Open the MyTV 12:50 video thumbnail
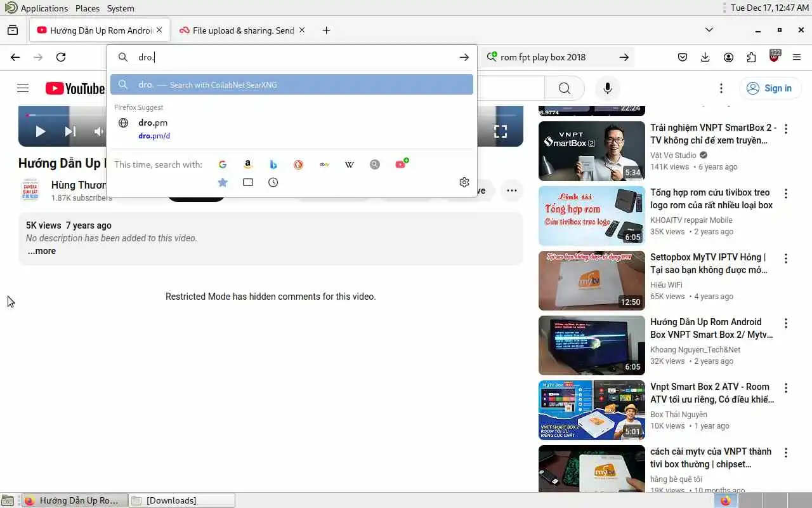Screen dimensions: 812x508 click(x=592, y=281)
